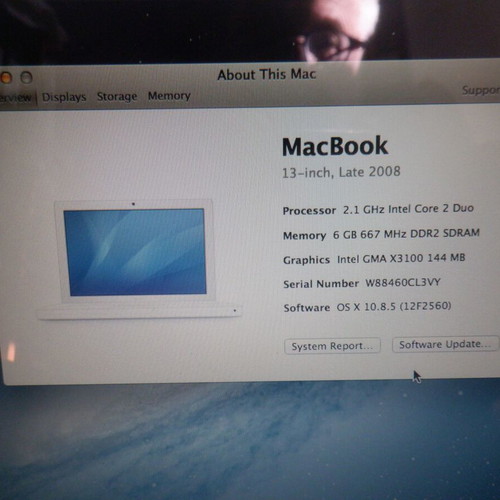Click the 13-inch, Late 2008 model text
The height and width of the screenshot is (500, 500).
(341, 172)
